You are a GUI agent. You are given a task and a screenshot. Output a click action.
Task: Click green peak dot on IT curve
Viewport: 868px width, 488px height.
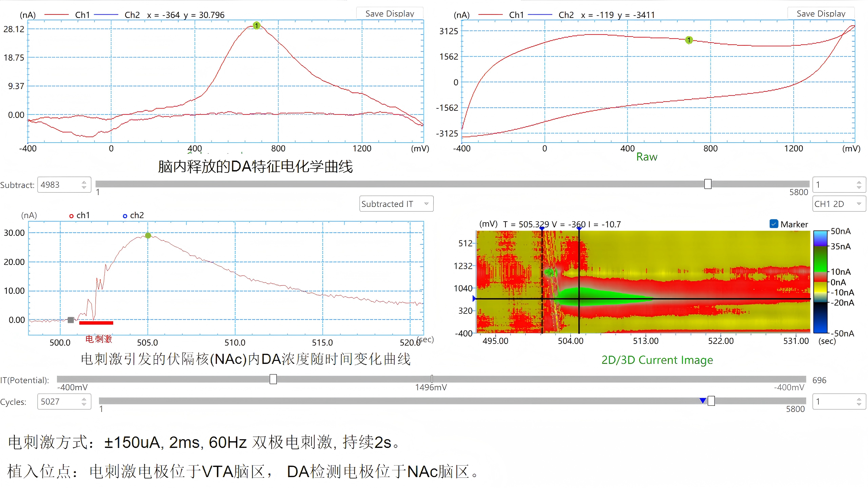point(148,235)
